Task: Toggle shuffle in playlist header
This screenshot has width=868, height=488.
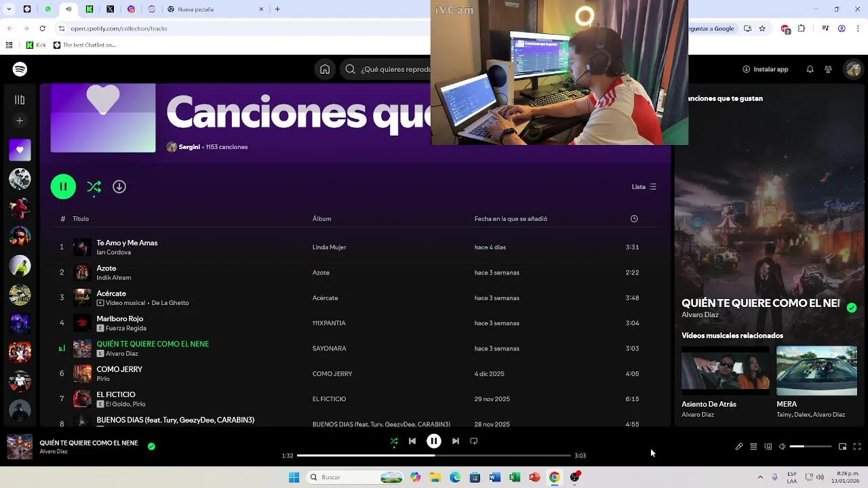Action: 94,186
